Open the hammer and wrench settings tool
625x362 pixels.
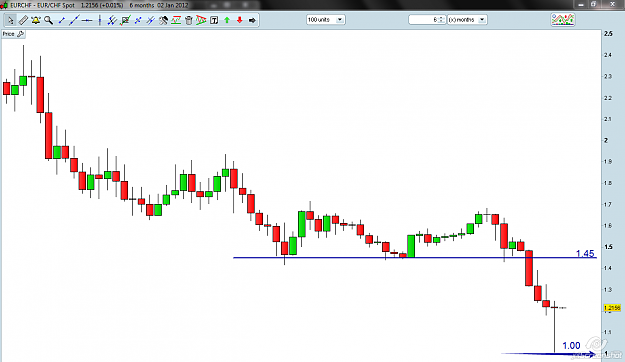pyautogui.click(x=163, y=20)
